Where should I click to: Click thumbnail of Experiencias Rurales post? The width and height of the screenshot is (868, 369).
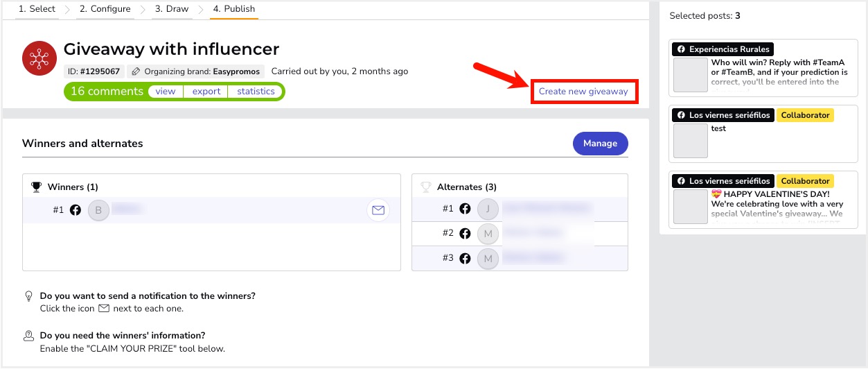691,75
